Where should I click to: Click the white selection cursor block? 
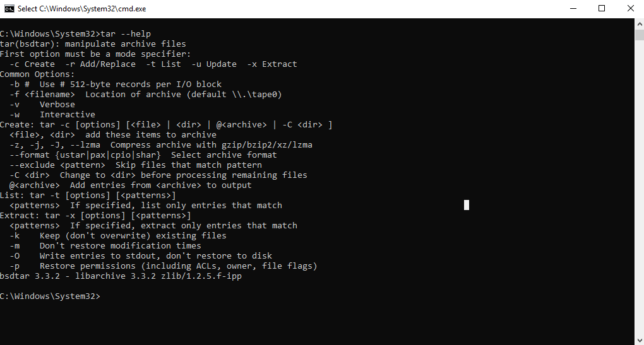coord(467,204)
